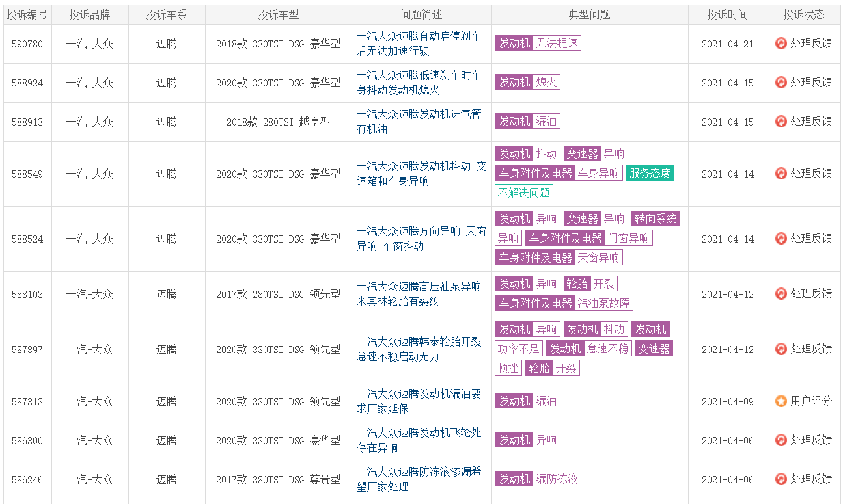Select complaint number 590780 cell
This screenshot has height=504, width=843.
coord(27,44)
